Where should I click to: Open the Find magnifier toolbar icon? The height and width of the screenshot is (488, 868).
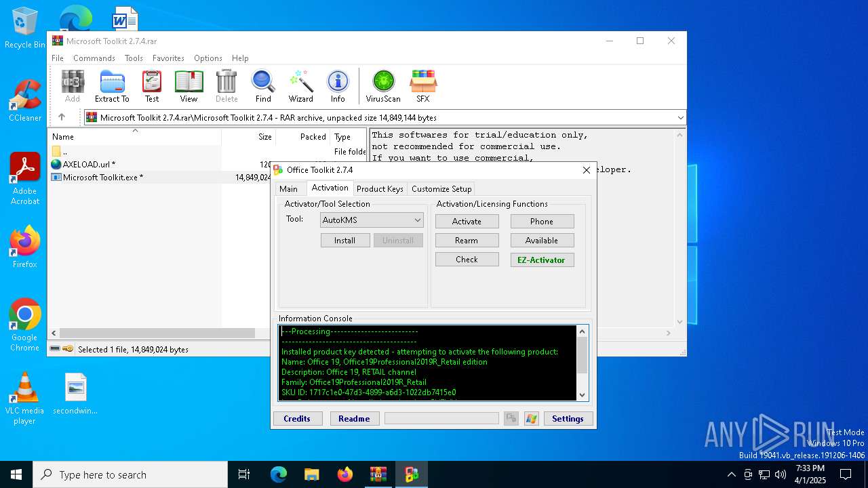[263, 86]
